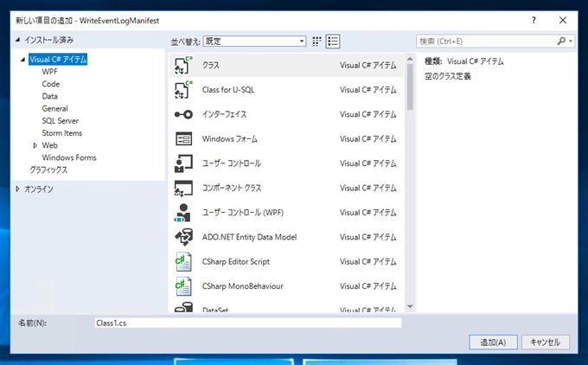Viewport: 588px width, 365px height.
Task: Click the template list scrollbar thumb
Action: coord(410,87)
